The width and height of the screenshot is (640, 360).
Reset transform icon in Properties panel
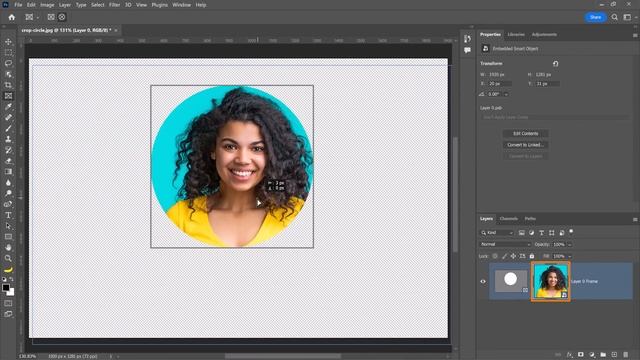(x=556, y=64)
